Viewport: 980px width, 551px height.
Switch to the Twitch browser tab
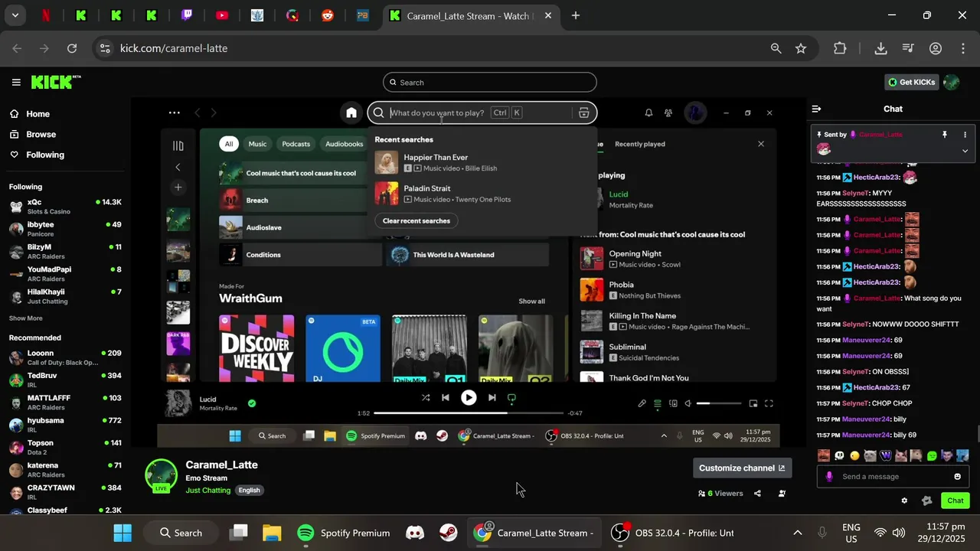tap(187, 15)
